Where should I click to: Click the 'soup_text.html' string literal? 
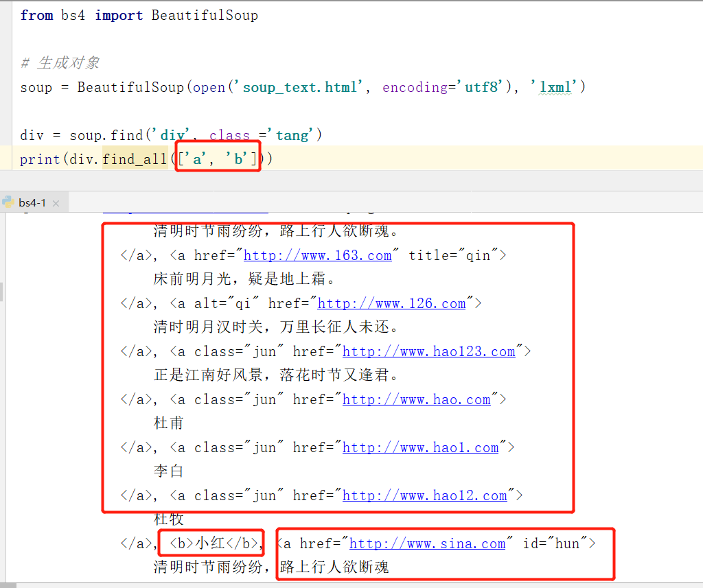[x=299, y=87]
